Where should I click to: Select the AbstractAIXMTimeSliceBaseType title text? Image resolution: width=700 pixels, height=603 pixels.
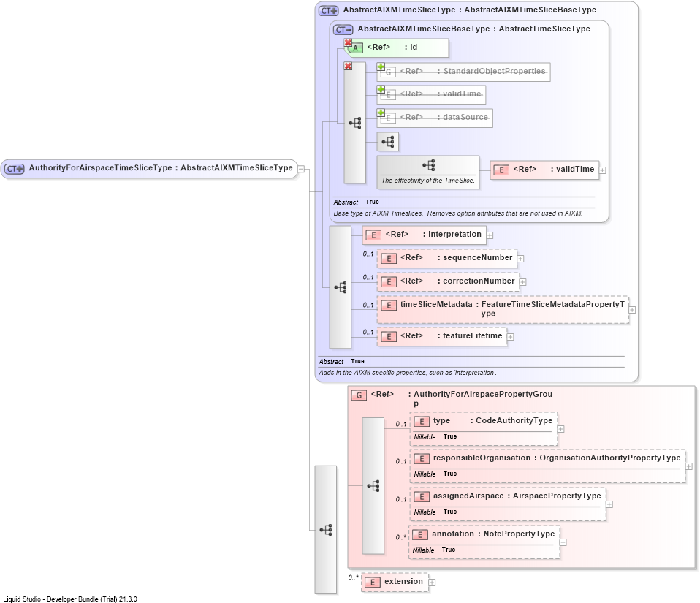point(473,29)
